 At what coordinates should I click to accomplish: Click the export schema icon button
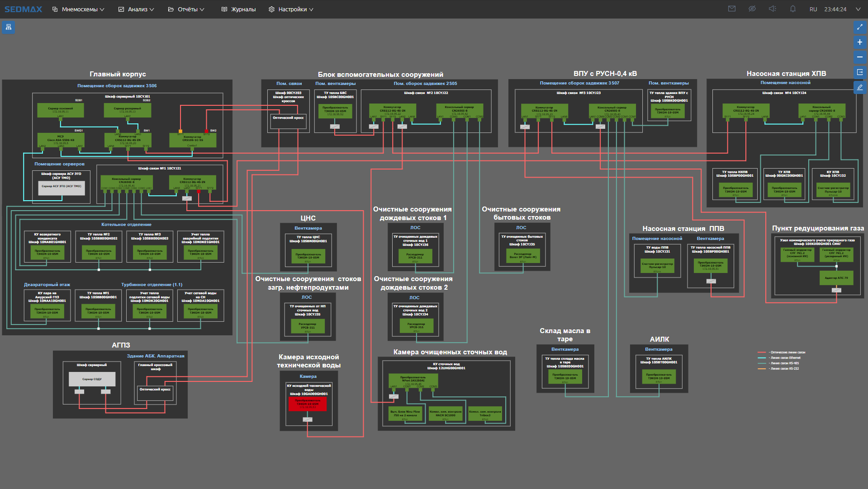(x=859, y=72)
